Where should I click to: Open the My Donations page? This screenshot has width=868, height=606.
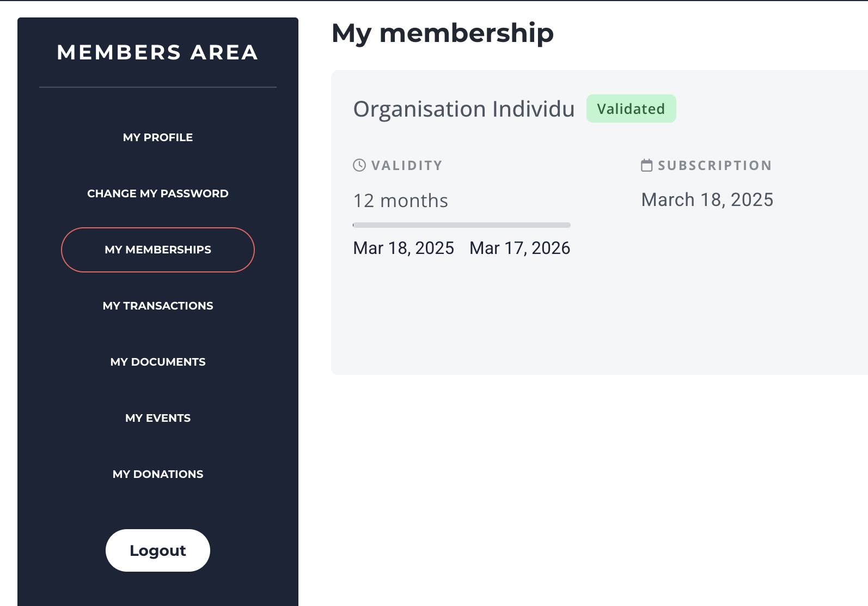(158, 474)
